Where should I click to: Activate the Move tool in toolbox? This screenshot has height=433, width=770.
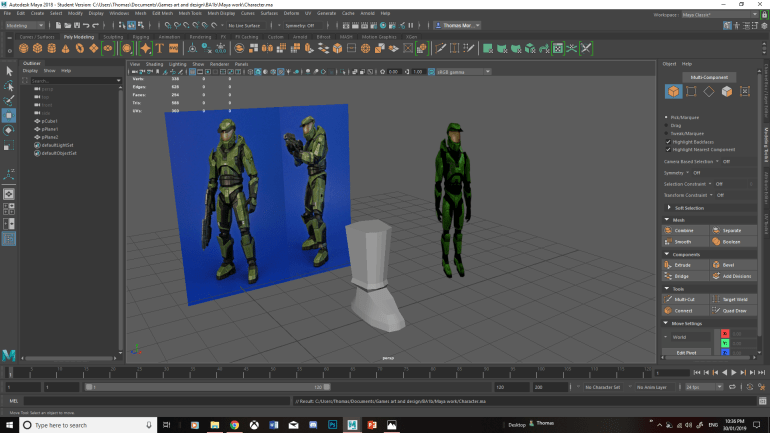9,115
